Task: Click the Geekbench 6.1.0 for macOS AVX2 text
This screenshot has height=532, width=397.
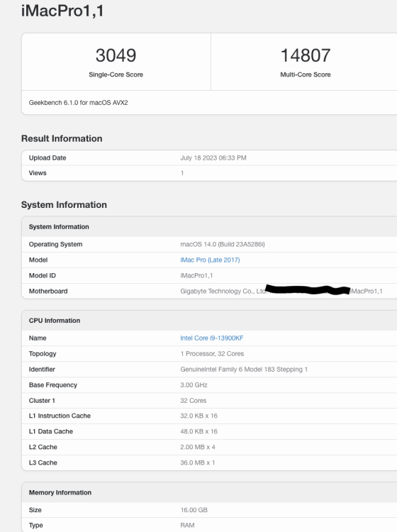Action: point(78,102)
